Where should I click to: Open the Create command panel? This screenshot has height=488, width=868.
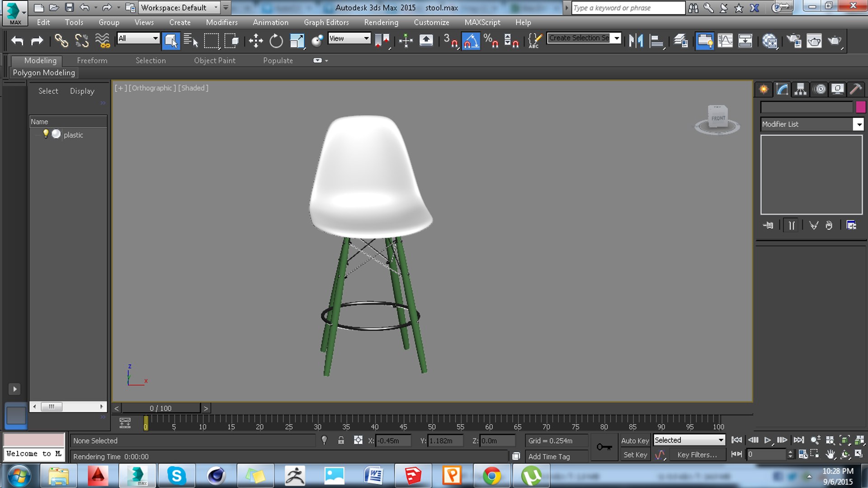[x=764, y=89]
